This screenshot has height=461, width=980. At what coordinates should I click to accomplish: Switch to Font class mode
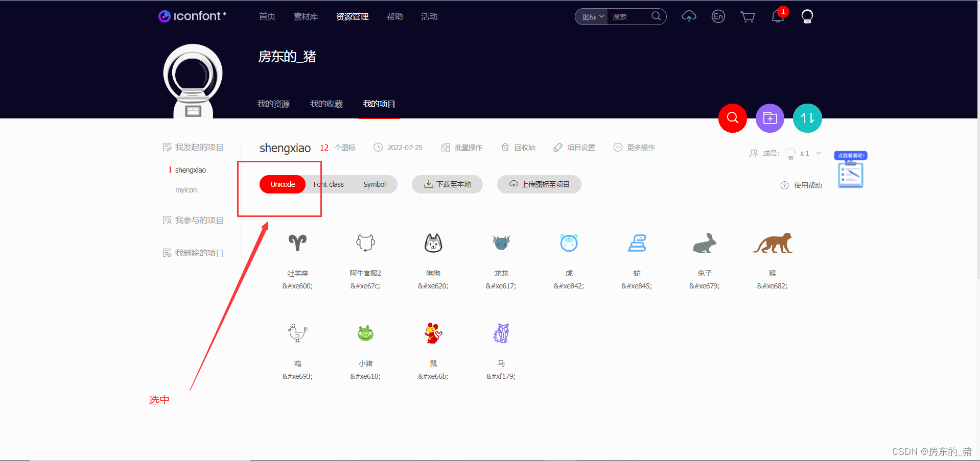(x=329, y=184)
